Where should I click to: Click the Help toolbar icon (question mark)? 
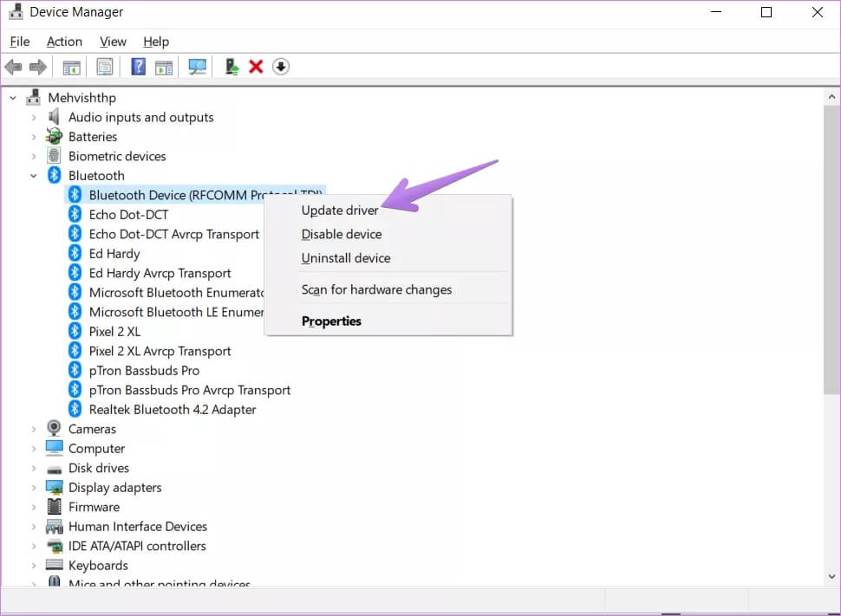(x=138, y=67)
